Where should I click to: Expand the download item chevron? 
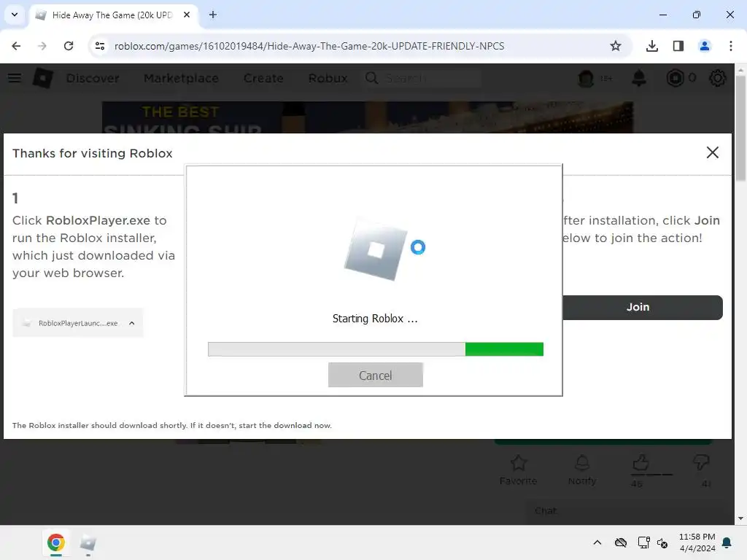pyautogui.click(x=132, y=323)
